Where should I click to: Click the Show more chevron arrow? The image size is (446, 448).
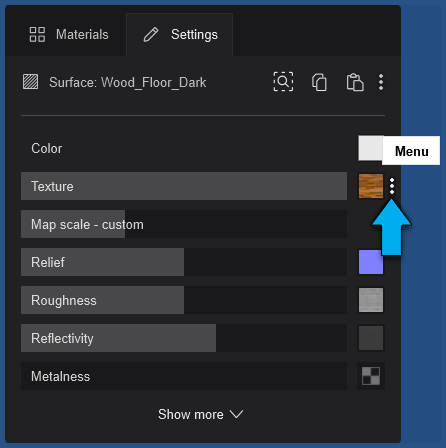point(237,414)
